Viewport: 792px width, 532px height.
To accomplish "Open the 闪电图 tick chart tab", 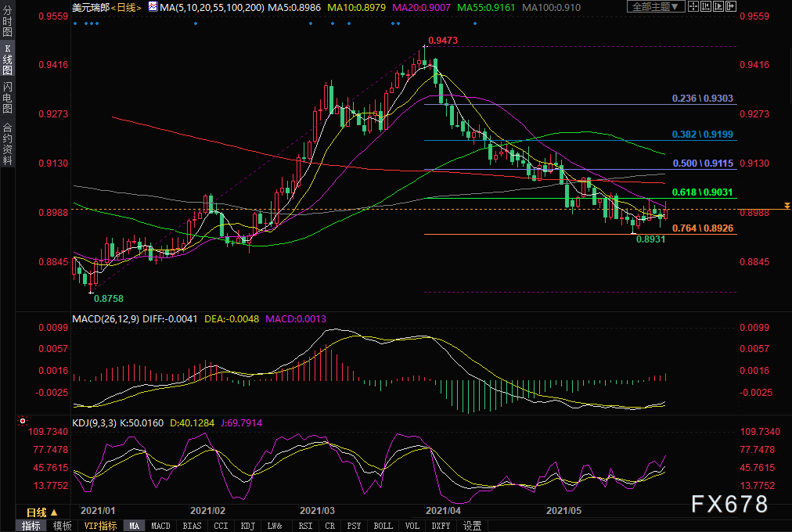I will click(x=7, y=98).
